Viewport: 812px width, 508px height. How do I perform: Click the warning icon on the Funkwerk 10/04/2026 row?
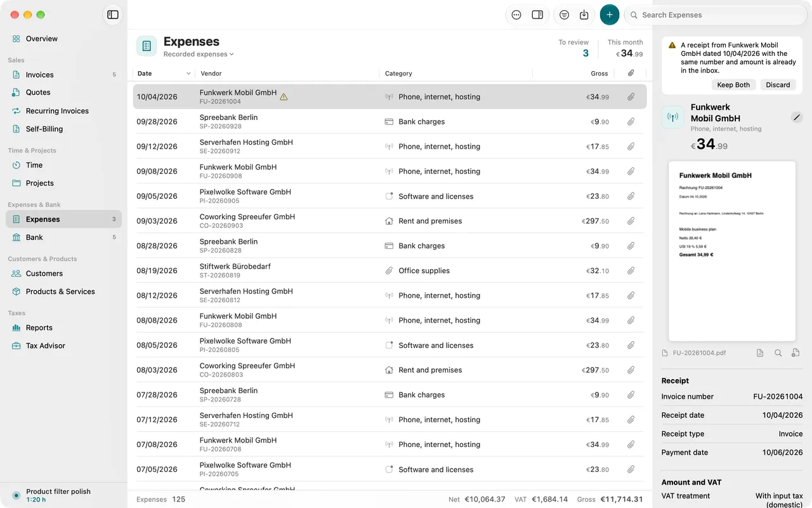pyautogui.click(x=284, y=97)
